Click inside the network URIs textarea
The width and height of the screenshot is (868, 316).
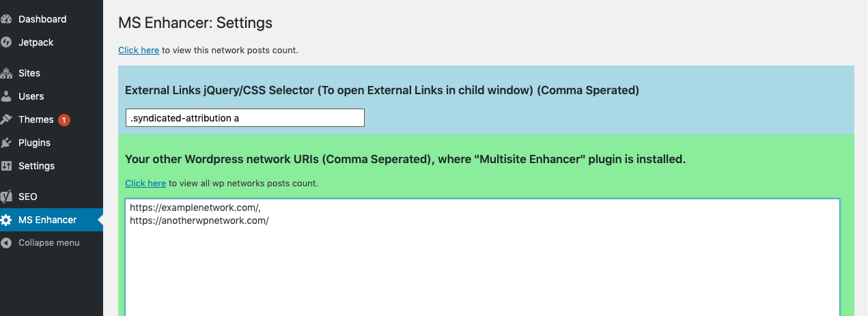pyautogui.click(x=483, y=257)
